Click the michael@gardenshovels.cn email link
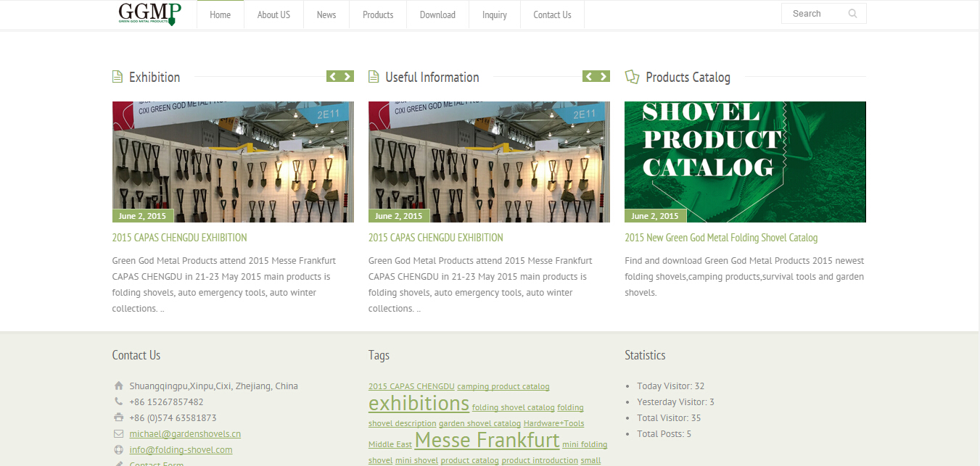The image size is (980, 466). 185,434
